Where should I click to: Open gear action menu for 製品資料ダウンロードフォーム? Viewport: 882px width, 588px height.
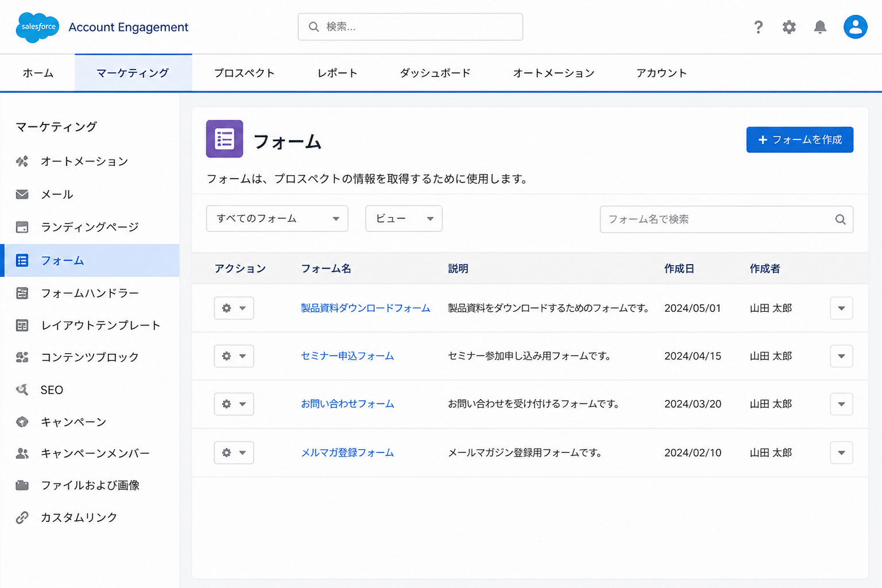pos(234,308)
